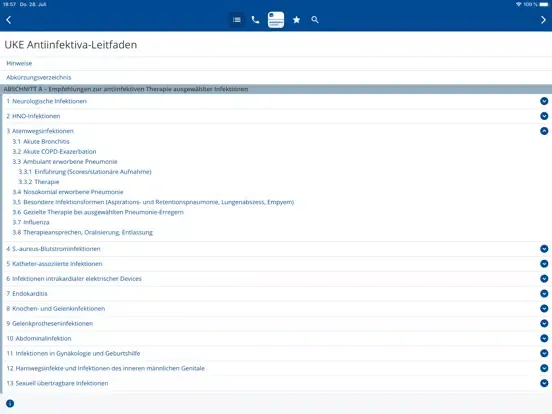Viewport: 552px width, 414px height.
Task: Expand 4 S.-aureus-Blutstrominfektionen chevron
Action: click(x=544, y=249)
